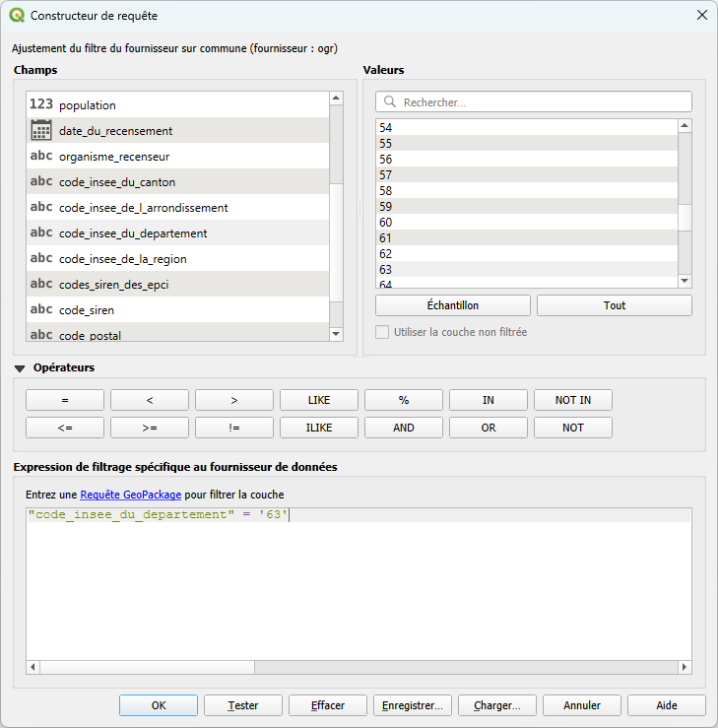Load all values with Tout button
The width and height of the screenshot is (718, 728).
pos(614,305)
